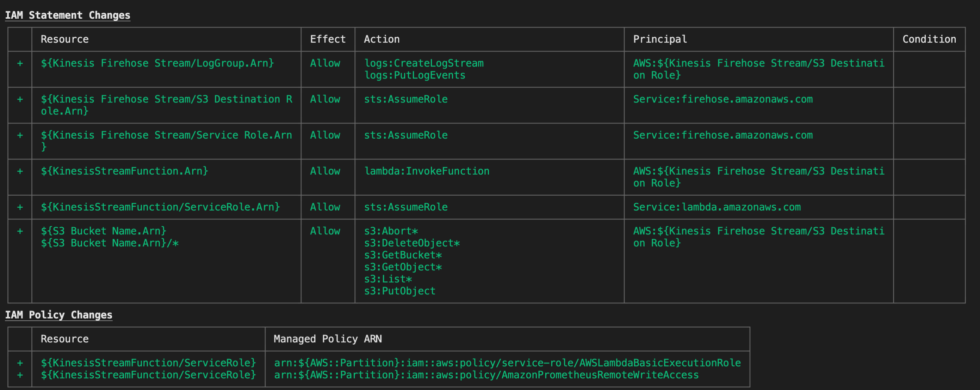Select the Principal column header

click(660, 39)
